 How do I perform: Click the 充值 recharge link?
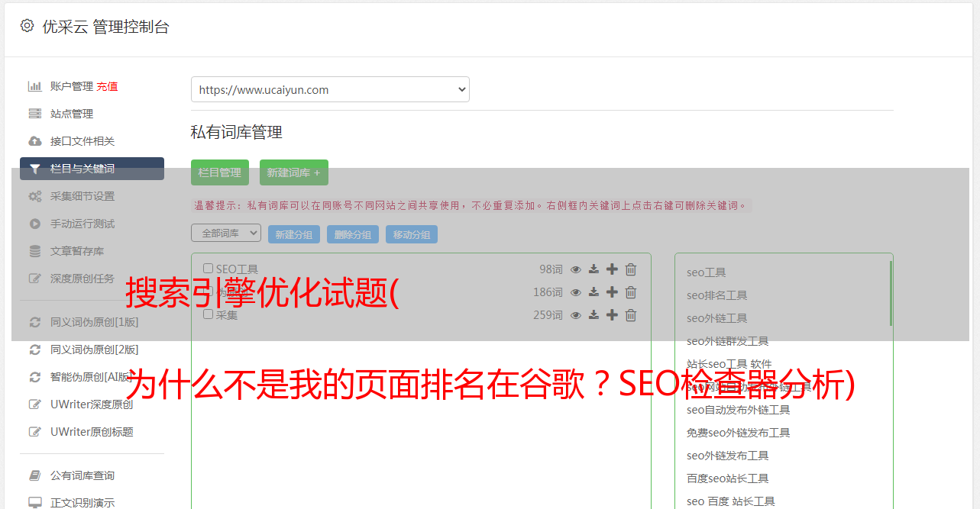(x=107, y=86)
